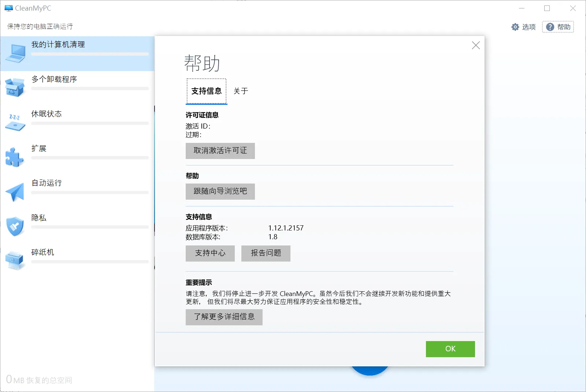This screenshot has width=586, height=392.
Task: Select 自动运行 in sidebar
Action: (77, 192)
